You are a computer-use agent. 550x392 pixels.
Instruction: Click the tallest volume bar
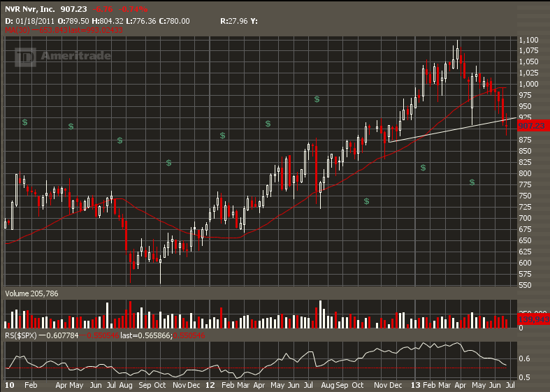[x=321, y=314]
